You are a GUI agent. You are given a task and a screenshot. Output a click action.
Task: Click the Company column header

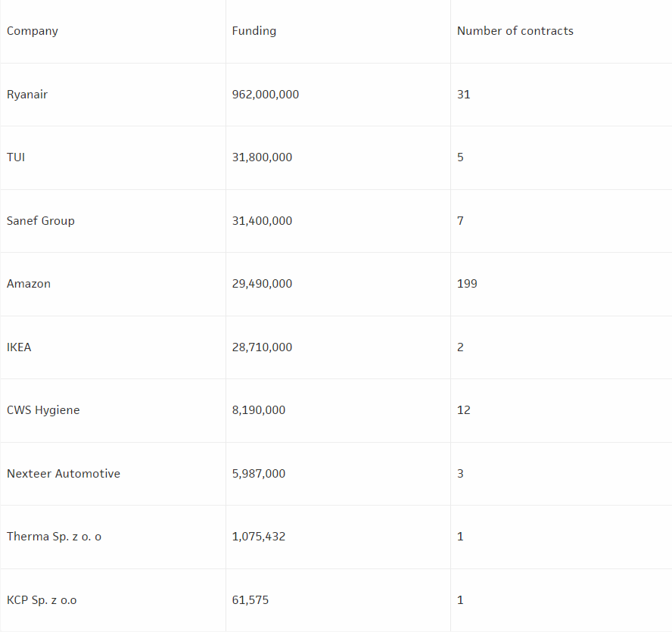33,31
